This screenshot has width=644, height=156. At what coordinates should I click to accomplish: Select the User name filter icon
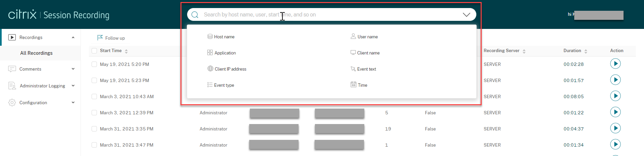click(x=353, y=36)
